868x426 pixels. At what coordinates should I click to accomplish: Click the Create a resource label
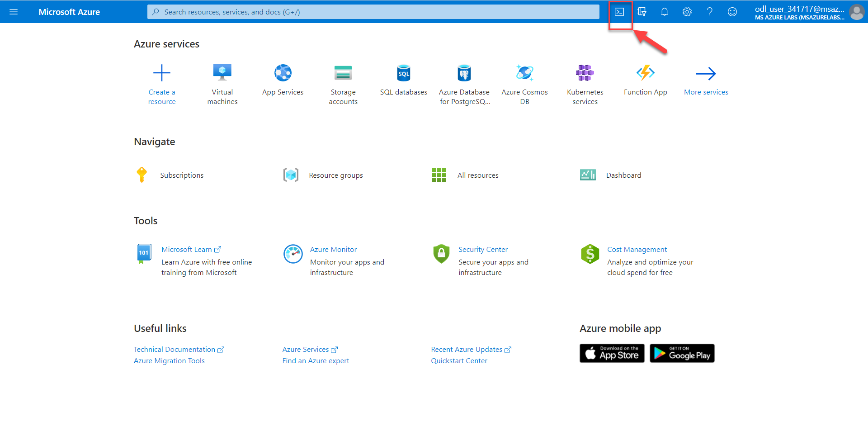coord(162,97)
